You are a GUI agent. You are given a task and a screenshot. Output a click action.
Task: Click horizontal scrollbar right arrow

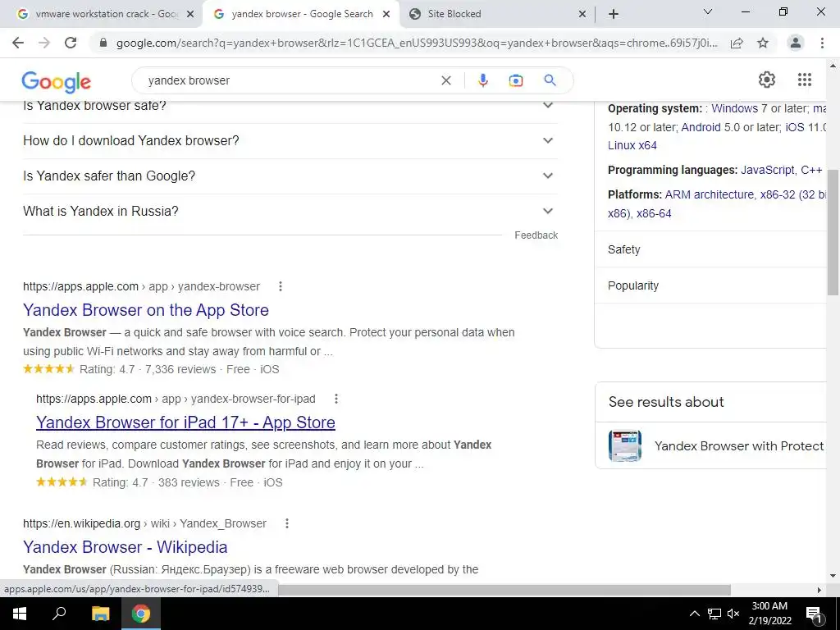(819, 590)
